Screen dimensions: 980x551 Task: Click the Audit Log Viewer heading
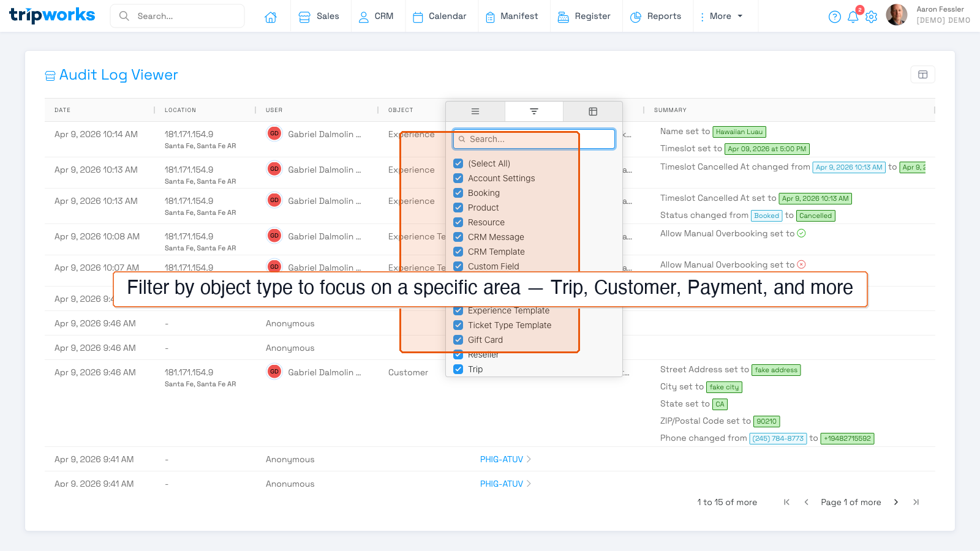[x=118, y=75]
